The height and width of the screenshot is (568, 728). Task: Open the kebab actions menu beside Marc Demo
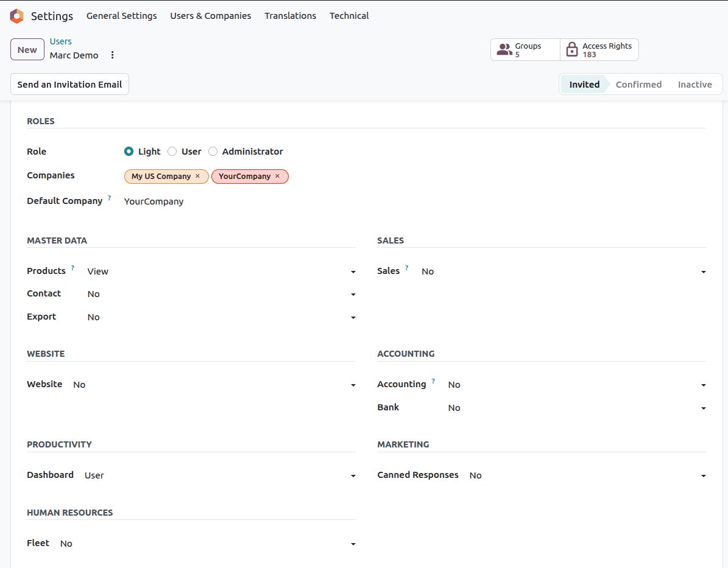coord(112,55)
